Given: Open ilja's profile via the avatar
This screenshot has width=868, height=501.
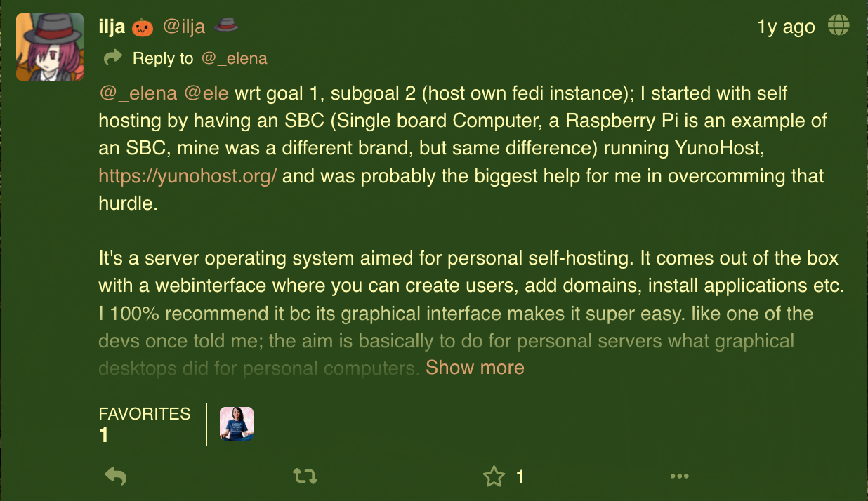Looking at the screenshot, I should coord(50,47).
